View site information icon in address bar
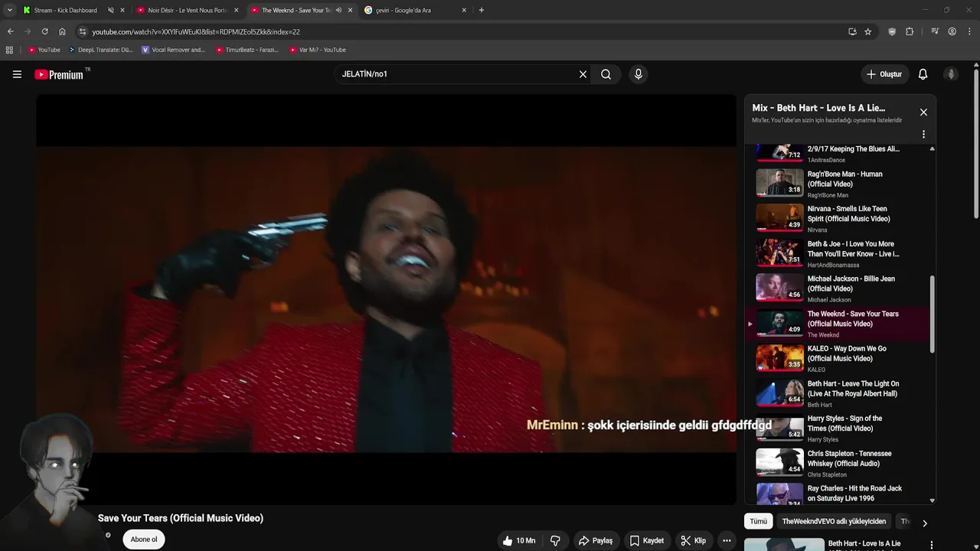The image size is (980, 551). 83,31
